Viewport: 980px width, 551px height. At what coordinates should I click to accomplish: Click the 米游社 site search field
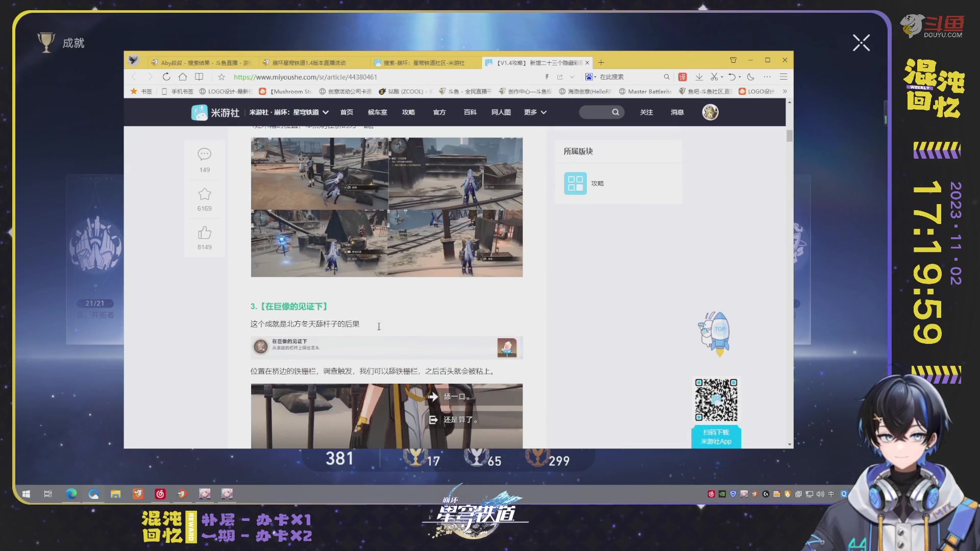(x=601, y=112)
